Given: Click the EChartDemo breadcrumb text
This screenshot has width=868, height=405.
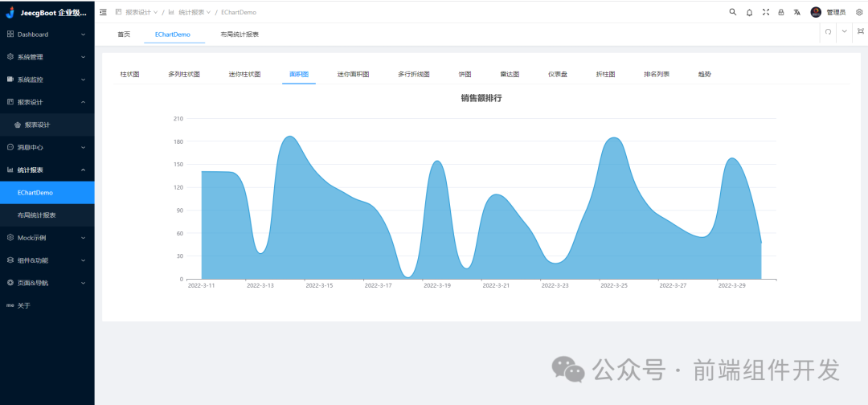Looking at the screenshot, I should [x=239, y=12].
